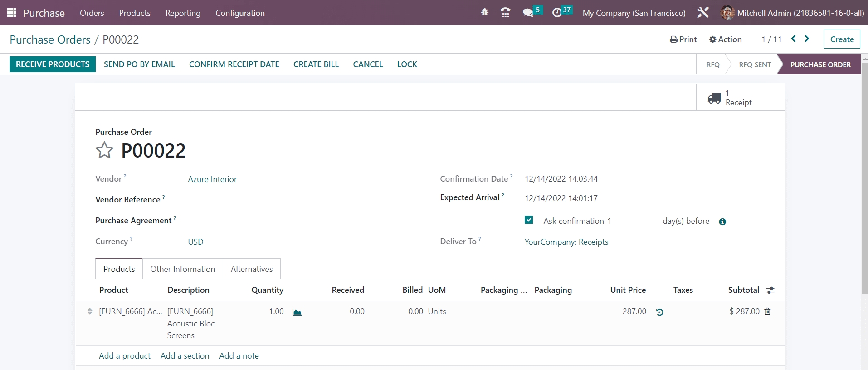Open the Configuration menu
868x370 pixels.
pyautogui.click(x=240, y=13)
